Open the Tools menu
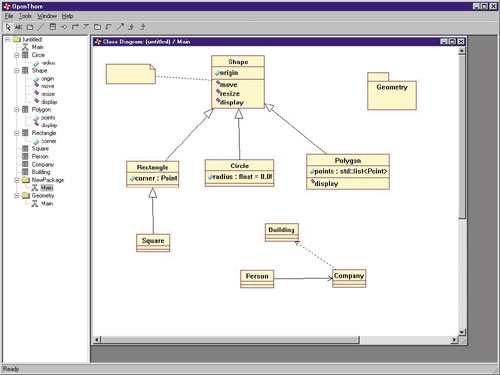This screenshot has height=375, width=500. pyautogui.click(x=25, y=16)
